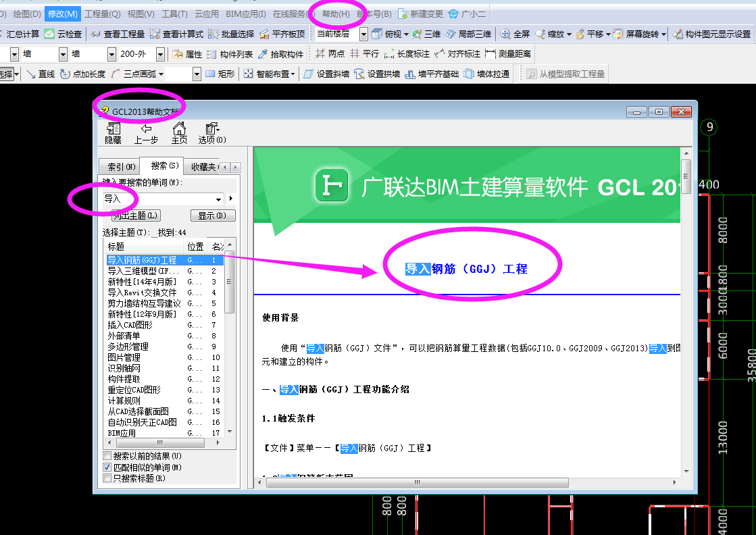Click 从模型提取工程量 button
Image resolution: width=756 pixels, height=535 pixels.
click(x=565, y=74)
